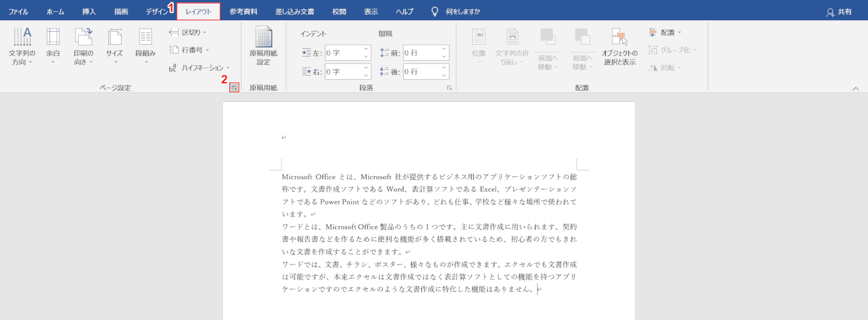Switch to the 参考資料 tab
Viewport: 868px width, 320px height.
(244, 11)
